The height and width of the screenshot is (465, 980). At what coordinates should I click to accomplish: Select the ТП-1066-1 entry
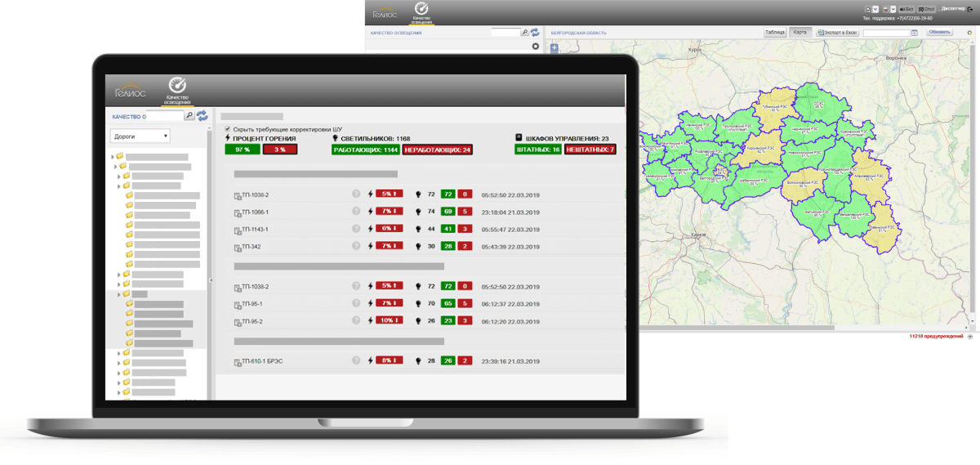pos(255,212)
